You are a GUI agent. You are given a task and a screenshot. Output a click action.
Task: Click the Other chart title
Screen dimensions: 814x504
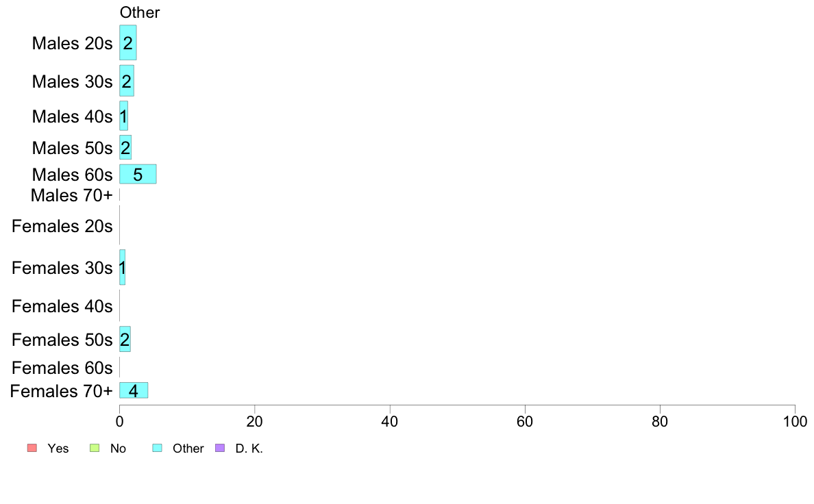coord(140,12)
